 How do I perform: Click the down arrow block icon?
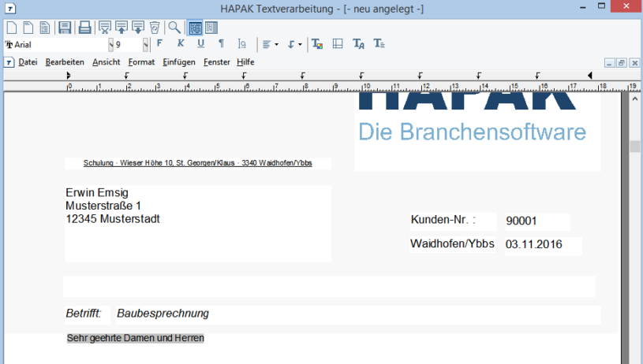(138, 28)
